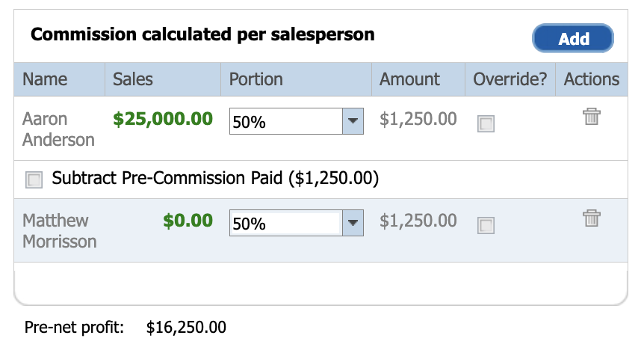
Task: Delete Aaron Anderson's commission row
Action: 592,117
